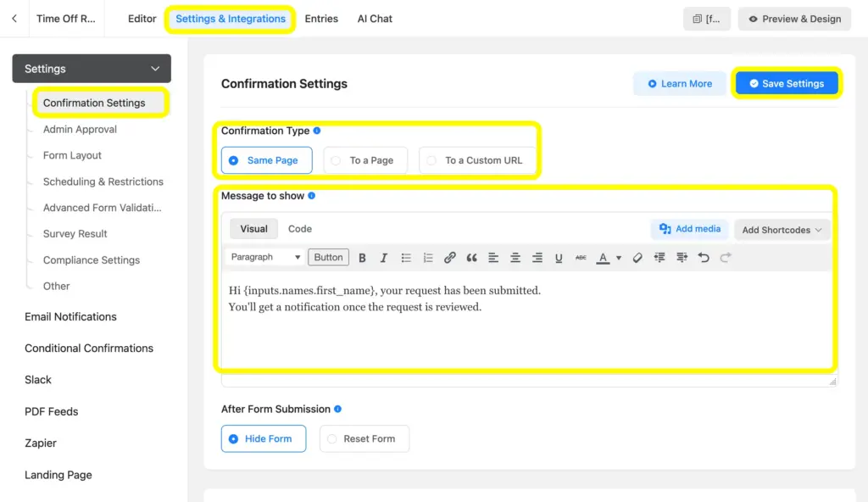Click inside the confirmation message text area
Screen dimensions: 868x502
pos(526,321)
